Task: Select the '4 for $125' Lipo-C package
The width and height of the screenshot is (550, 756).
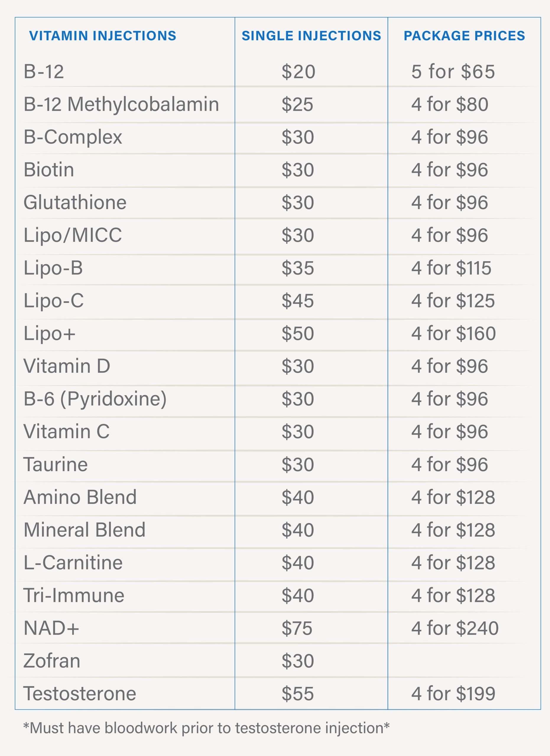Action: pyautogui.click(x=452, y=300)
